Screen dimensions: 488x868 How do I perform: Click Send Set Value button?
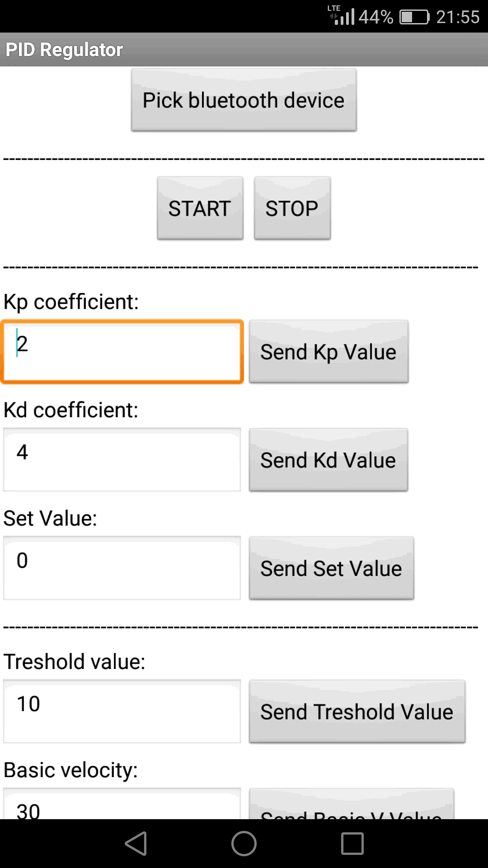click(x=331, y=568)
